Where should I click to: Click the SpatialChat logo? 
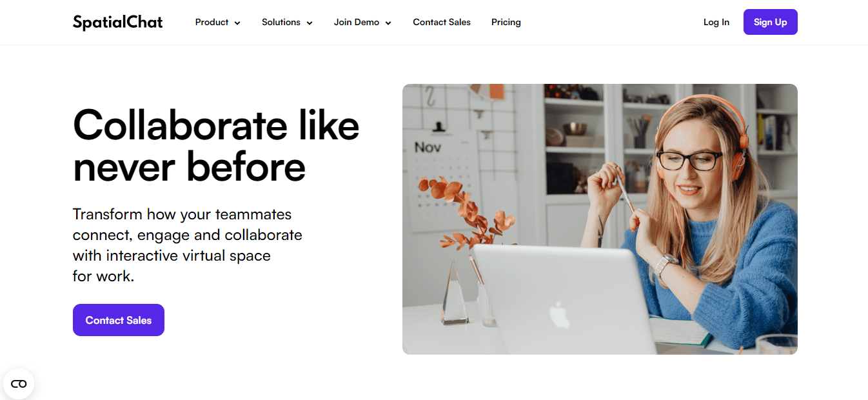(117, 23)
